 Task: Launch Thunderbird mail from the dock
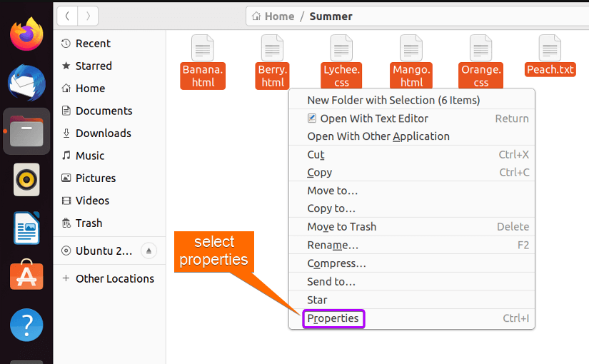point(26,83)
